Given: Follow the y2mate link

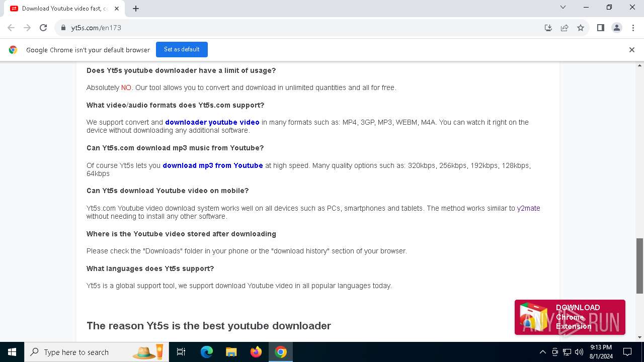Looking at the screenshot, I should point(529,208).
